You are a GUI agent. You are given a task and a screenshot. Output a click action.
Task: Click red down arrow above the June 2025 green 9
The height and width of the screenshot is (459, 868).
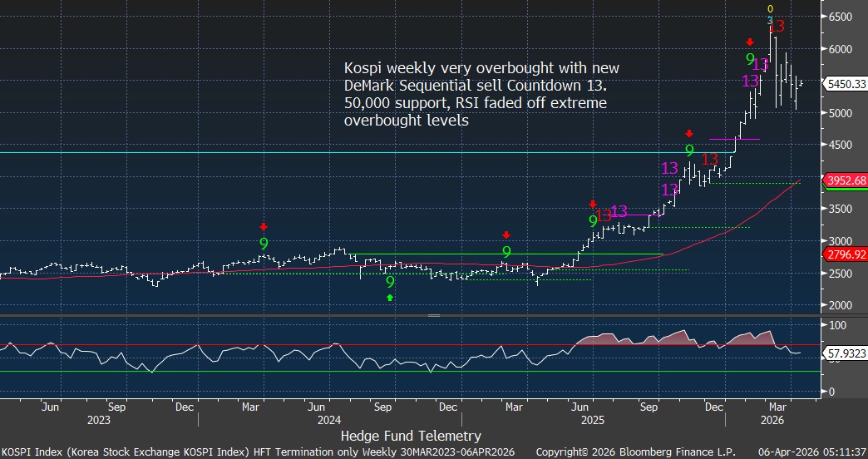pyautogui.click(x=593, y=204)
